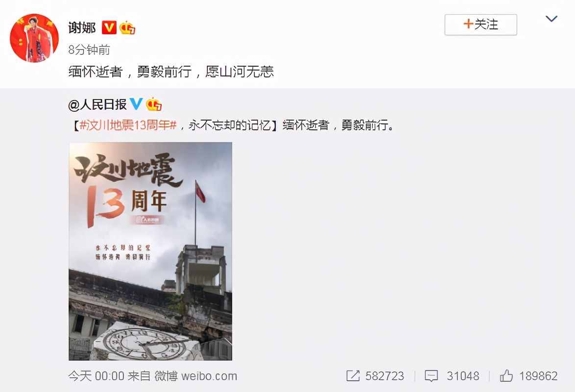The height and width of the screenshot is (392, 575).
Task: Click the repost count 582723
Action: point(384,376)
